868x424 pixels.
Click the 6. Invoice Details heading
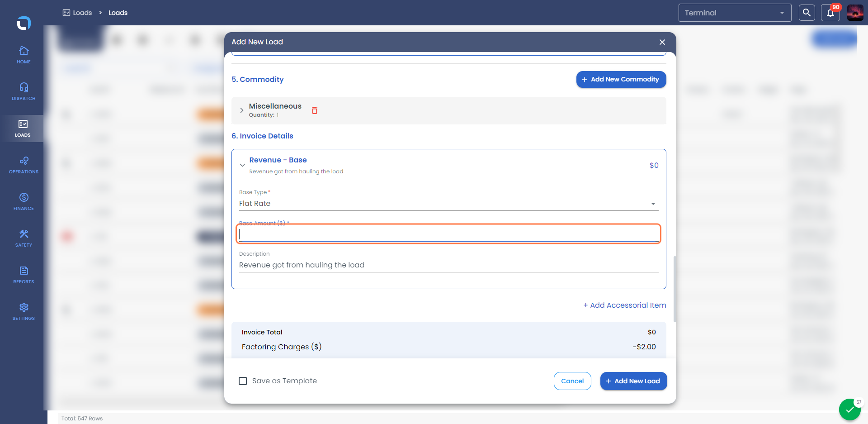click(x=262, y=136)
